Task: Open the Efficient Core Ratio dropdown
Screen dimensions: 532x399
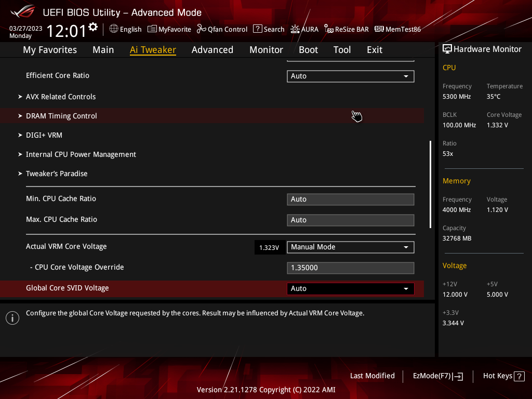Action: tap(351, 76)
